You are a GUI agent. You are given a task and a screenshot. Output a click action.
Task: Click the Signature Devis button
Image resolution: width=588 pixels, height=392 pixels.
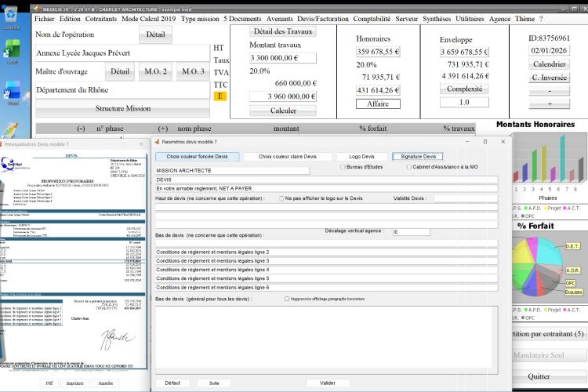pyautogui.click(x=418, y=157)
